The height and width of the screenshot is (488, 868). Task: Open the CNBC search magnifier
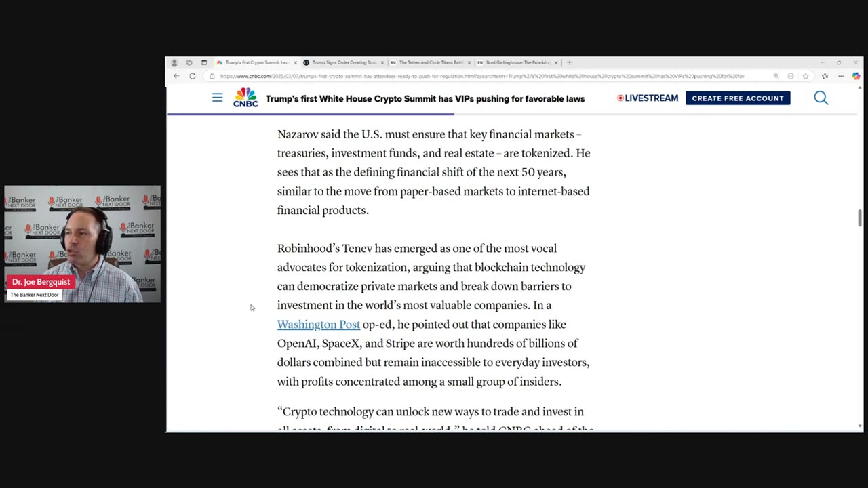coord(821,98)
